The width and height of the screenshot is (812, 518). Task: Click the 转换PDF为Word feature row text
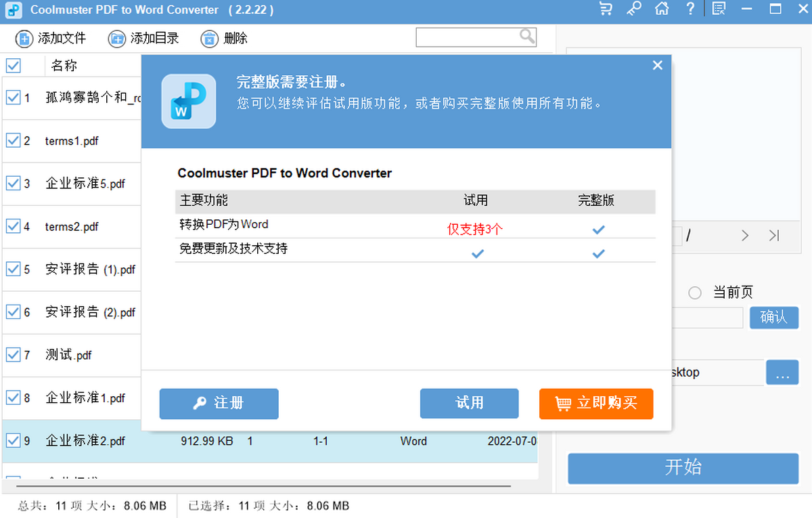coord(224,224)
